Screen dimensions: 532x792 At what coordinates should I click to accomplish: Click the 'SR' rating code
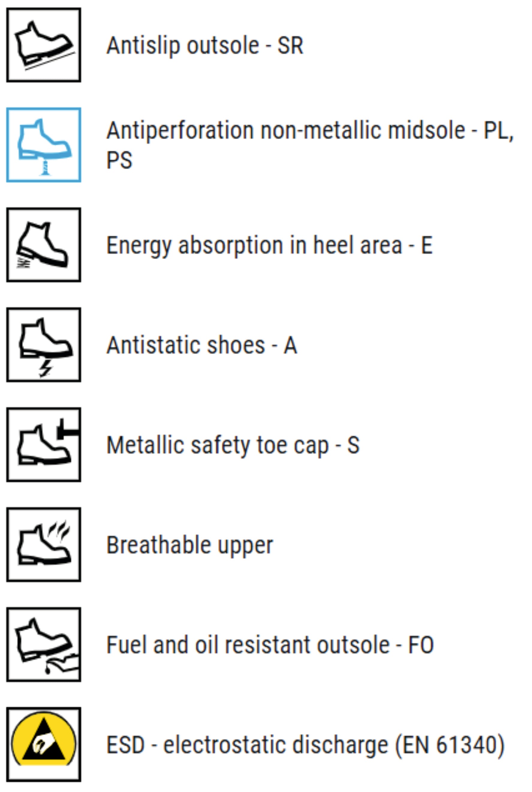290,46
